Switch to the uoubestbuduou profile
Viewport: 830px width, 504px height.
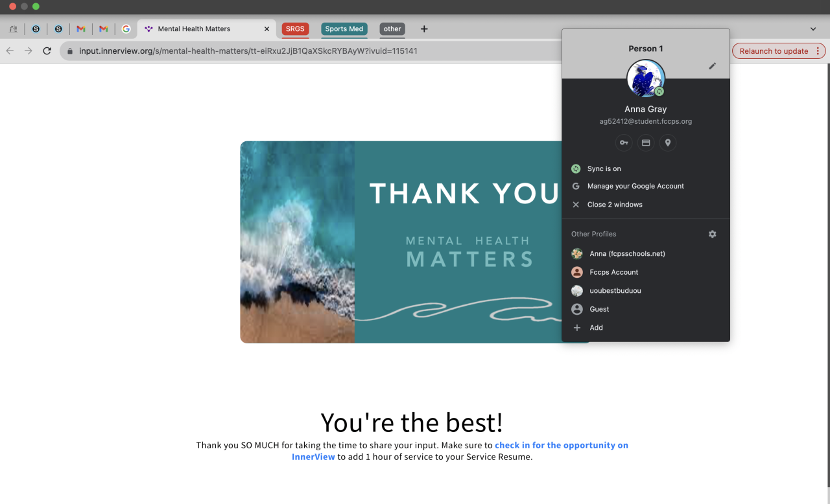pos(646,290)
